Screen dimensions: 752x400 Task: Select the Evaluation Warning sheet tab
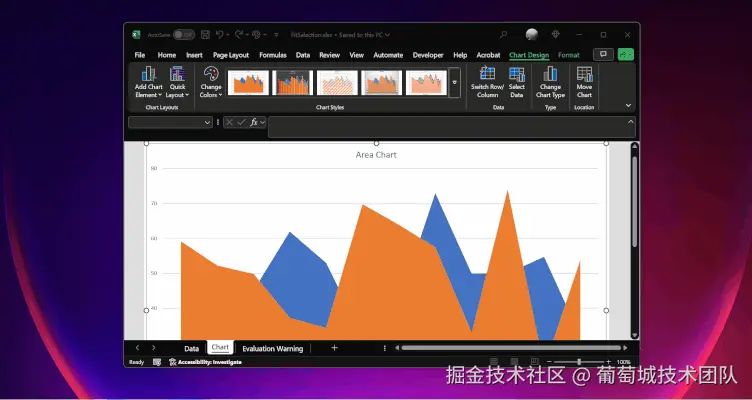(272, 348)
